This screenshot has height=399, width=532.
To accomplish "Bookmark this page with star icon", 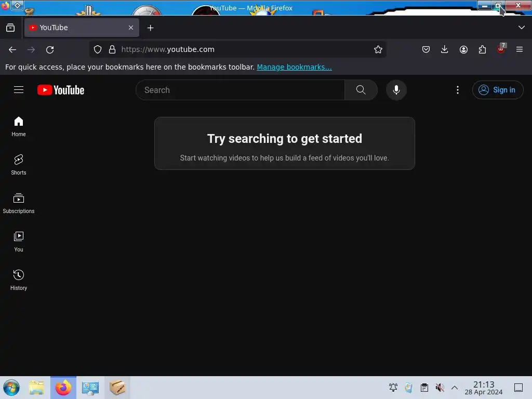I will coord(378,49).
